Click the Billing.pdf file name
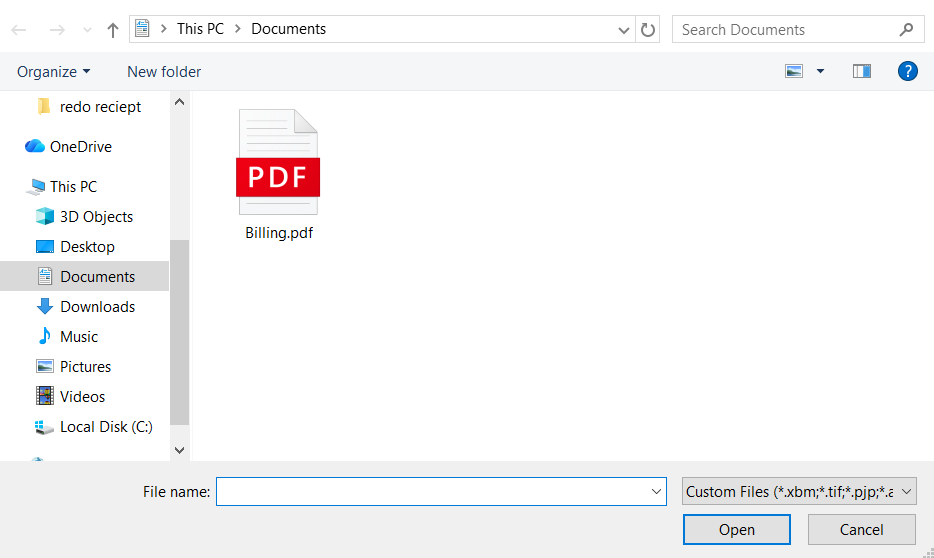The width and height of the screenshot is (934, 558). (x=279, y=233)
